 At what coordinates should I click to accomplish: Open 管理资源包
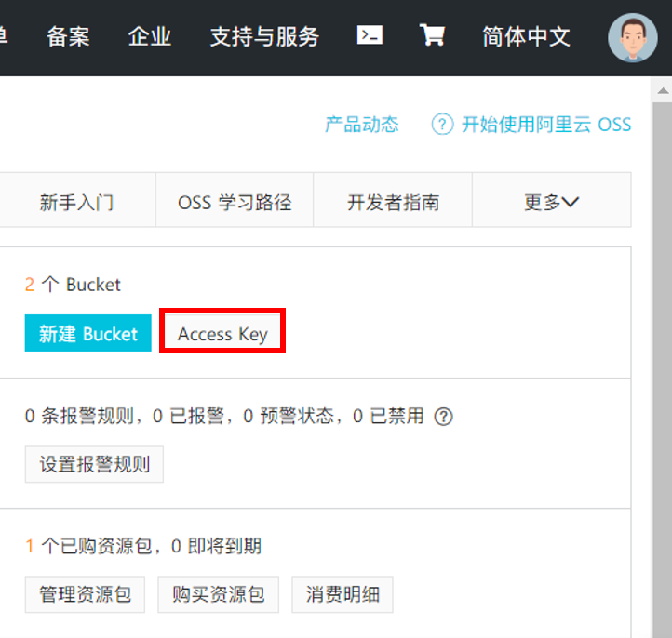click(x=85, y=594)
